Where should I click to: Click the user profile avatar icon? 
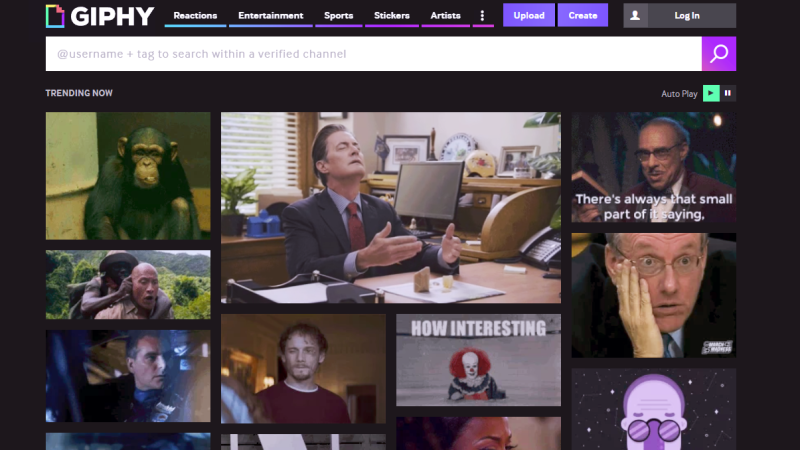[635, 15]
